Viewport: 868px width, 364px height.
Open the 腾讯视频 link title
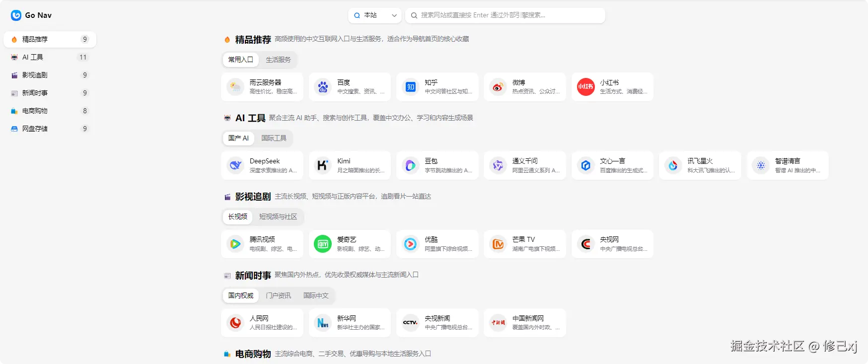coord(262,239)
